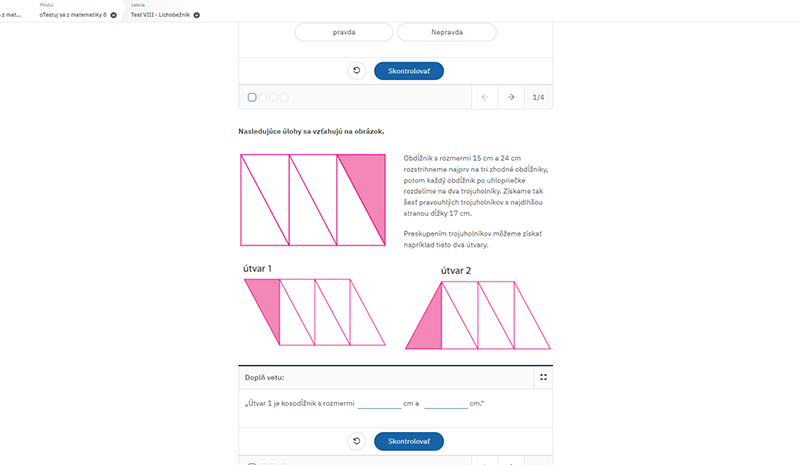Go to the next question with the right arrow
Screen dimensions: 800x465
511,97
